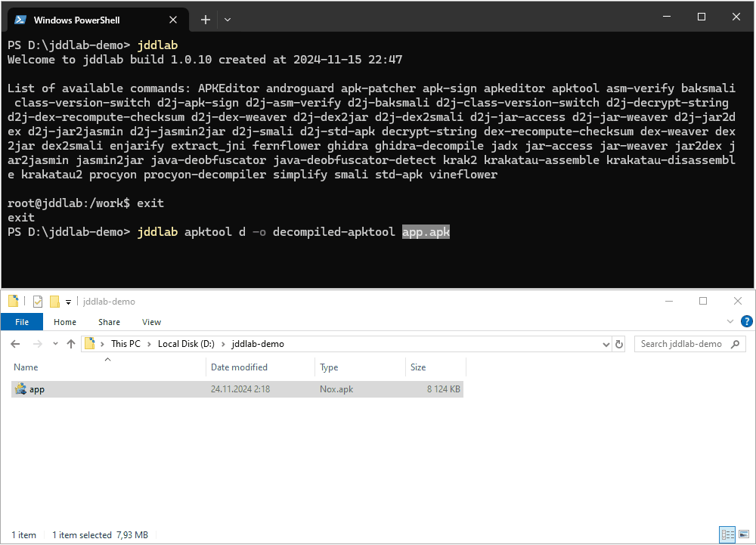Viewport: 756px width, 545px height.
Task: Open Customize Quick Access Toolbar dropdown
Action: coord(69,302)
